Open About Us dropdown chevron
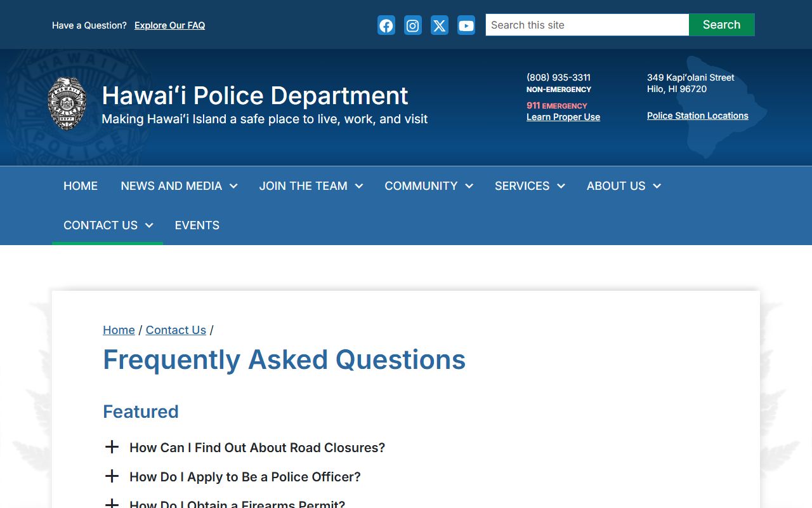 click(657, 186)
